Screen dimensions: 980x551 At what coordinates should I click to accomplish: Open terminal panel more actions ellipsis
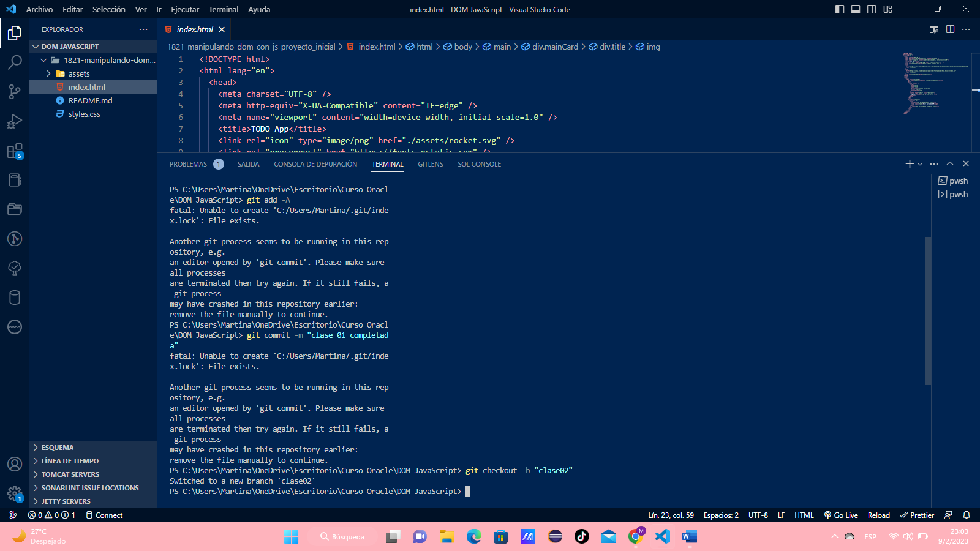tap(934, 163)
